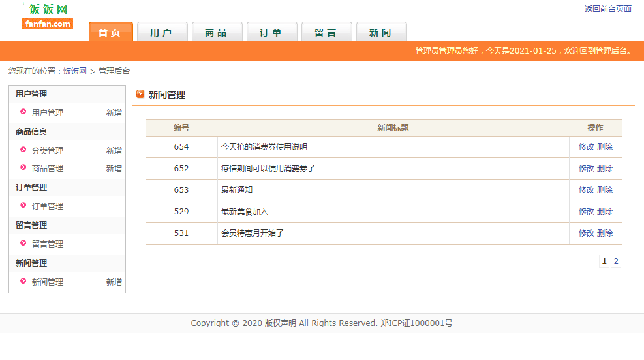The width and height of the screenshot is (644, 360).
Task: Open 商品管理 in sidebar
Action: coord(48,169)
